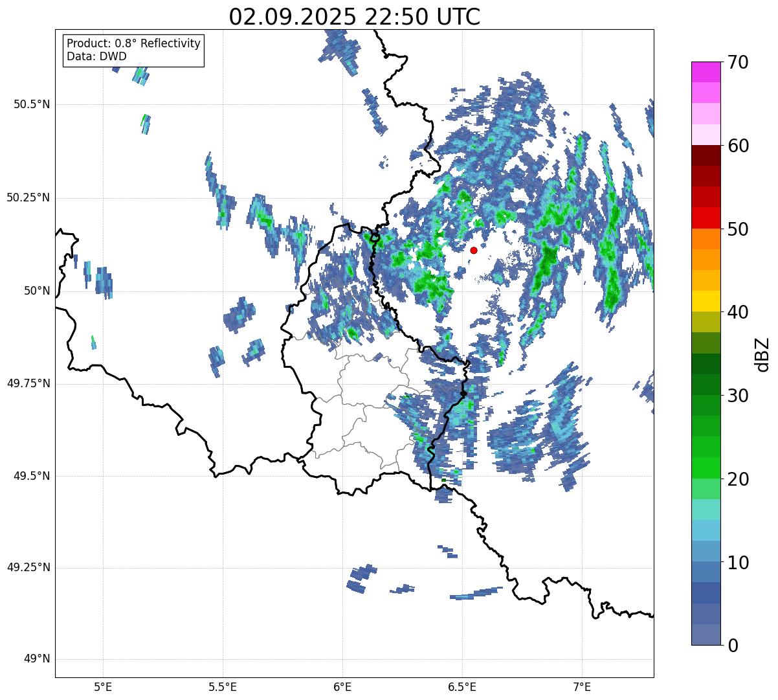The height and width of the screenshot is (700, 778).
Task: Click the dBZ colorbar axis label
Action: point(762,354)
